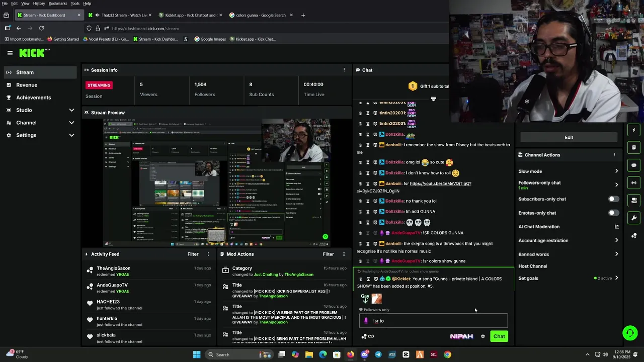Open the Getting Started bookmark
644x362 pixels.
coord(63,39)
